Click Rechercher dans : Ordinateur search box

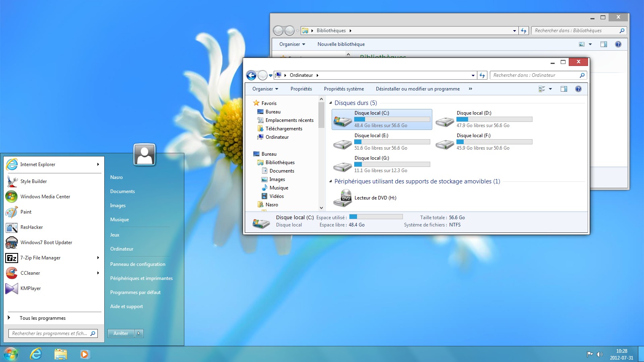(538, 75)
